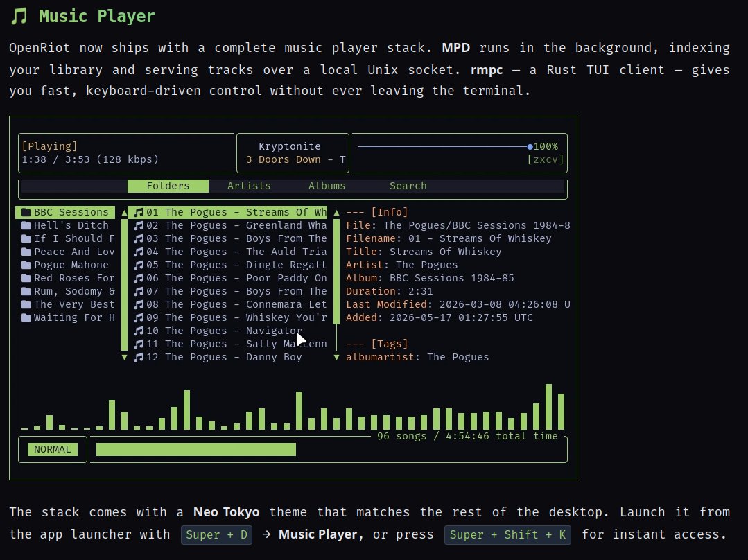Click the folder icon for If I Should F

[x=26, y=238]
